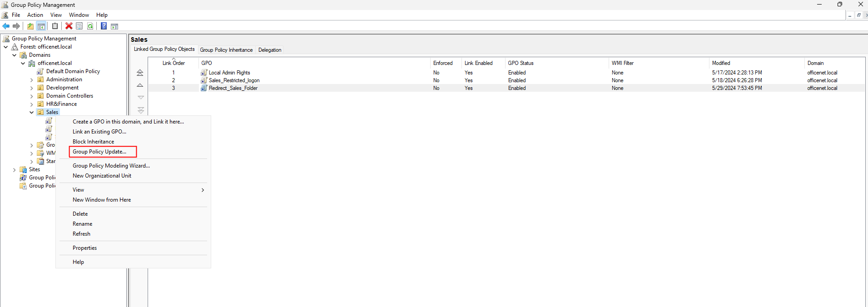The width and height of the screenshot is (868, 307).
Task: Collapse the Forest: officenet.local node
Action: click(x=6, y=47)
